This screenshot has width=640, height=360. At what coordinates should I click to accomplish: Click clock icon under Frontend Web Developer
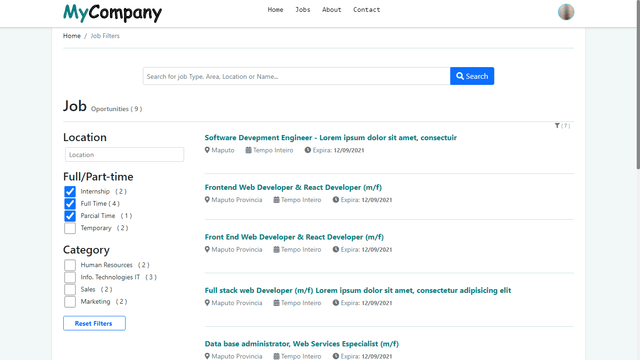336,200
